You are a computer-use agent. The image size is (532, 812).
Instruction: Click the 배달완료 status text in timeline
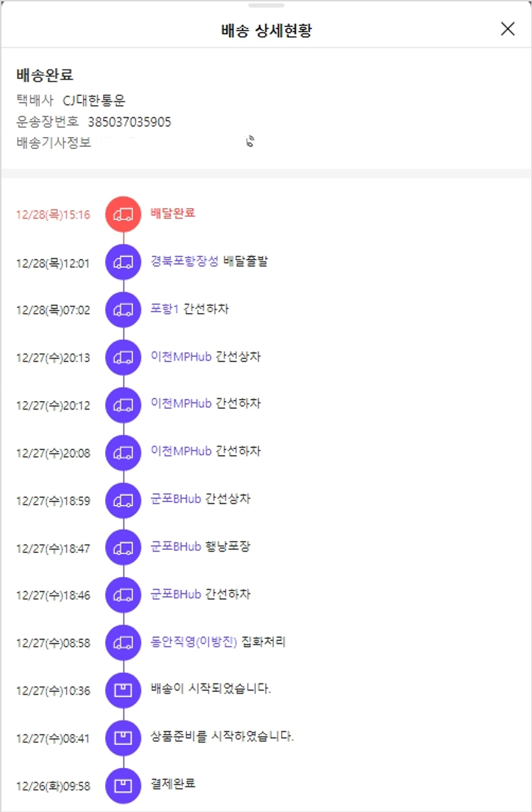click(173, 213)
